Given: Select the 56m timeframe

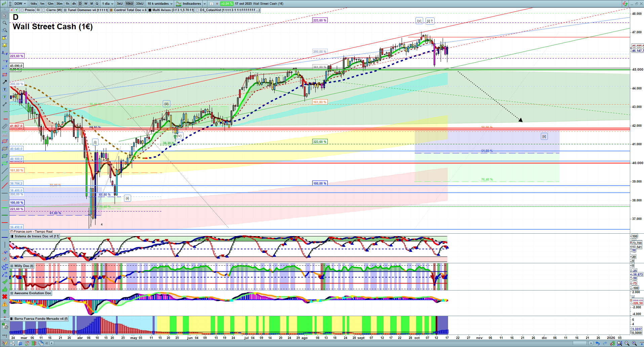Looking at the screenshot, I should (59, 4).
